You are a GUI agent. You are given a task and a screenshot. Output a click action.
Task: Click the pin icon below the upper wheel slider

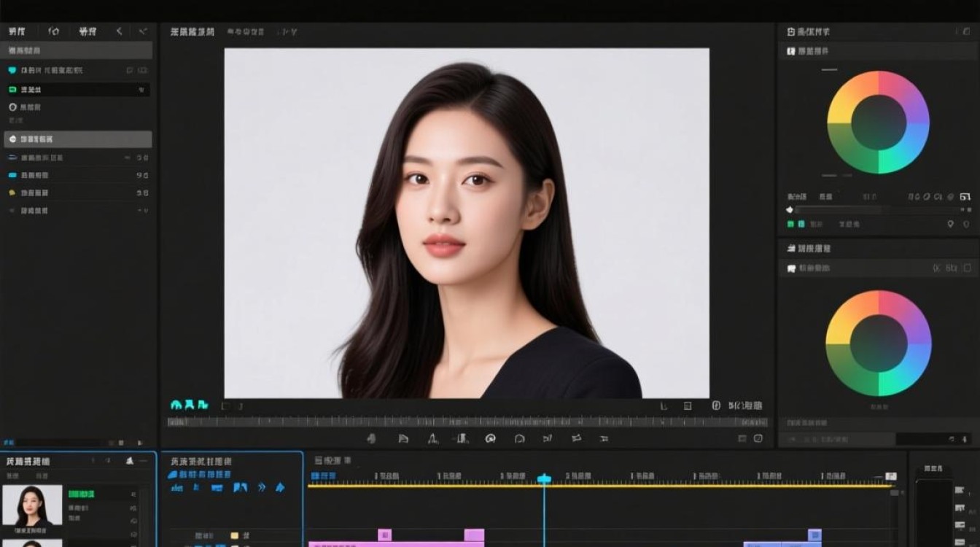click(950, 225)
